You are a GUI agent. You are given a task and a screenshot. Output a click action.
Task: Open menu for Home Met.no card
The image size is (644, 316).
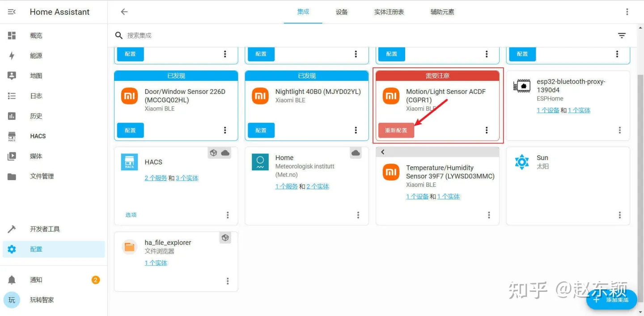(358, 215)
